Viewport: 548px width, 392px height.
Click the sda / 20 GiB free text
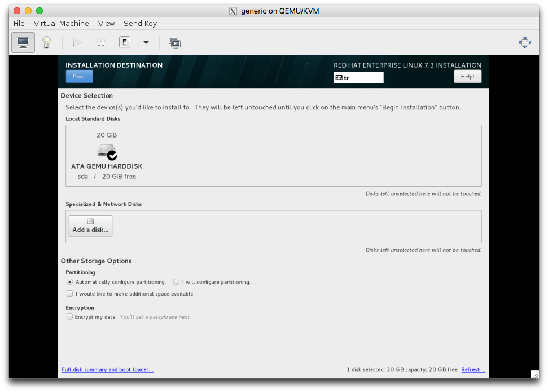coord(107,176)
